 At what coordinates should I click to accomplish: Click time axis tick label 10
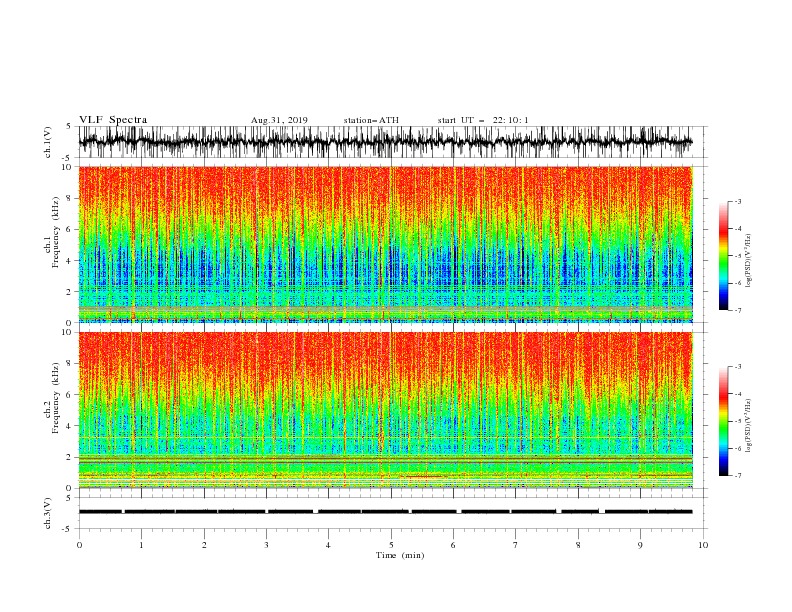coord(703,545)
